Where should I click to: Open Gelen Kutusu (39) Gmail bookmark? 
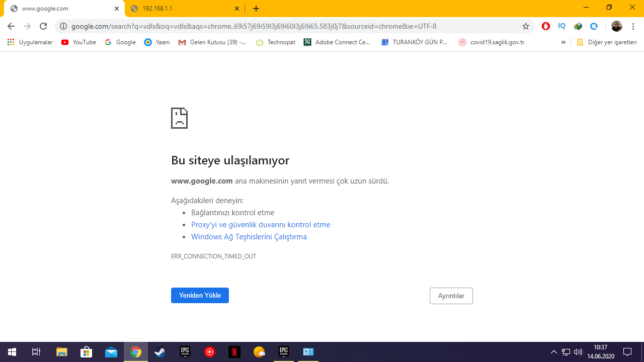212,42
